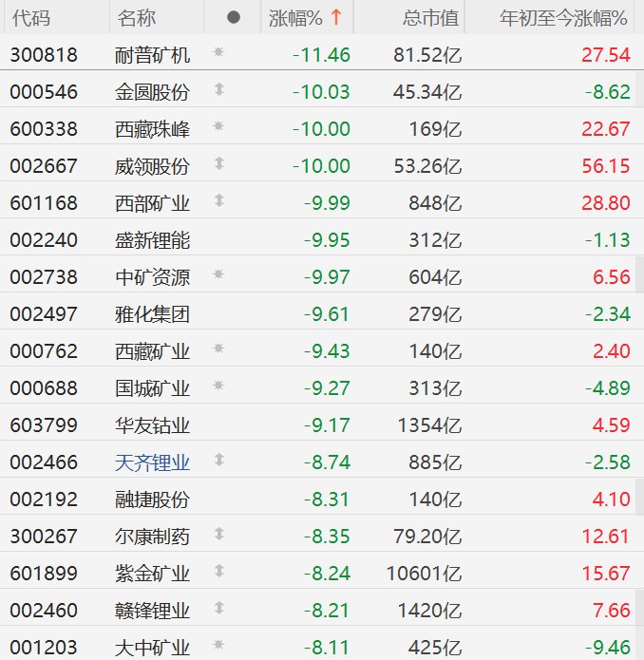Screen dimensions: 644x660
Task: Click year-to-date value -1.13
Action: [608, 240]
